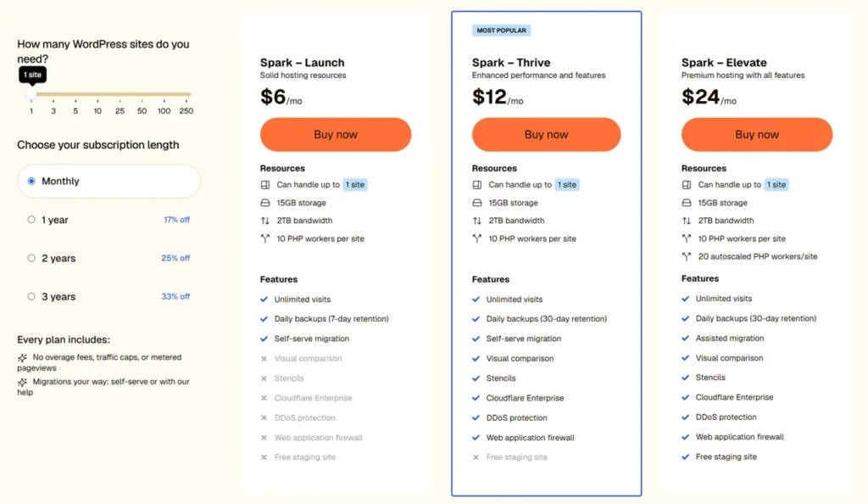Click the site-count icon under Spark – Elevate resources
868x504 pixels.
click(687, 185)
